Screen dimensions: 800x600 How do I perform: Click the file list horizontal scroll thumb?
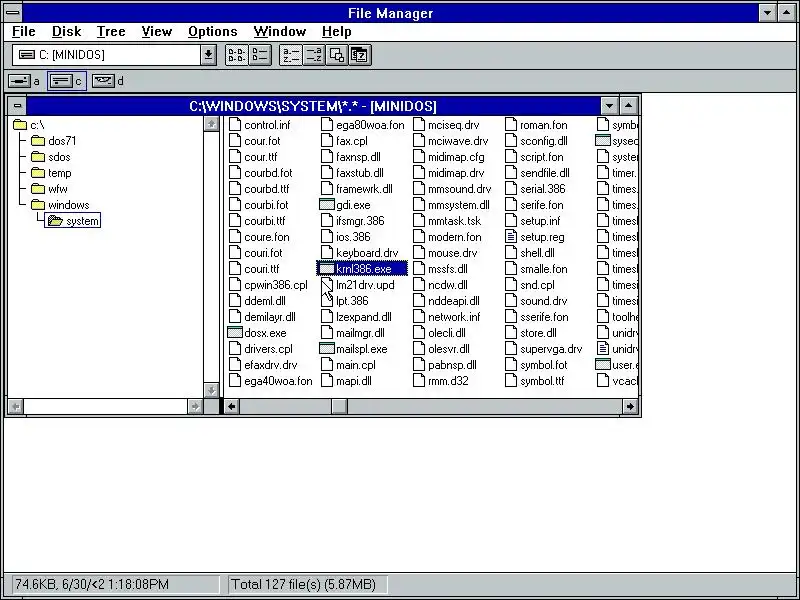click(339, 407)
